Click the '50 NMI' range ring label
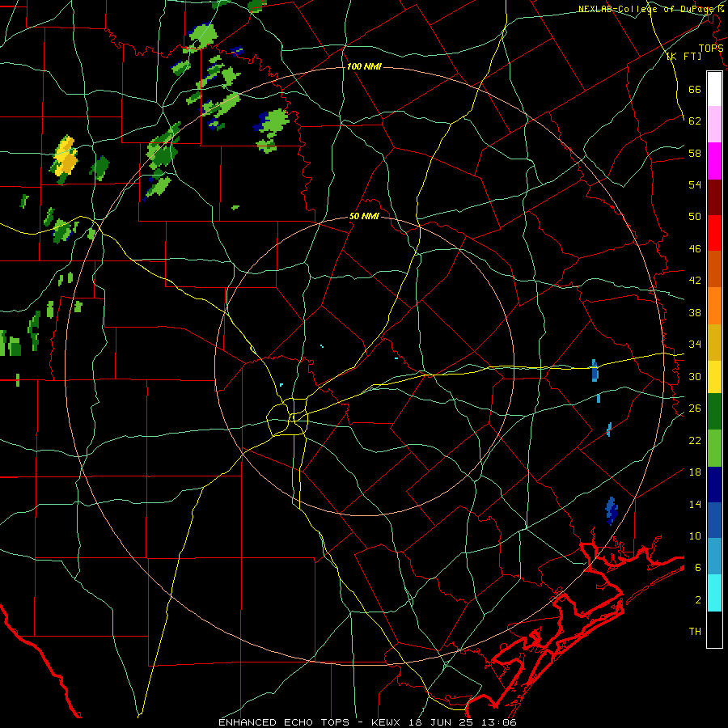 tap(364, 216)
